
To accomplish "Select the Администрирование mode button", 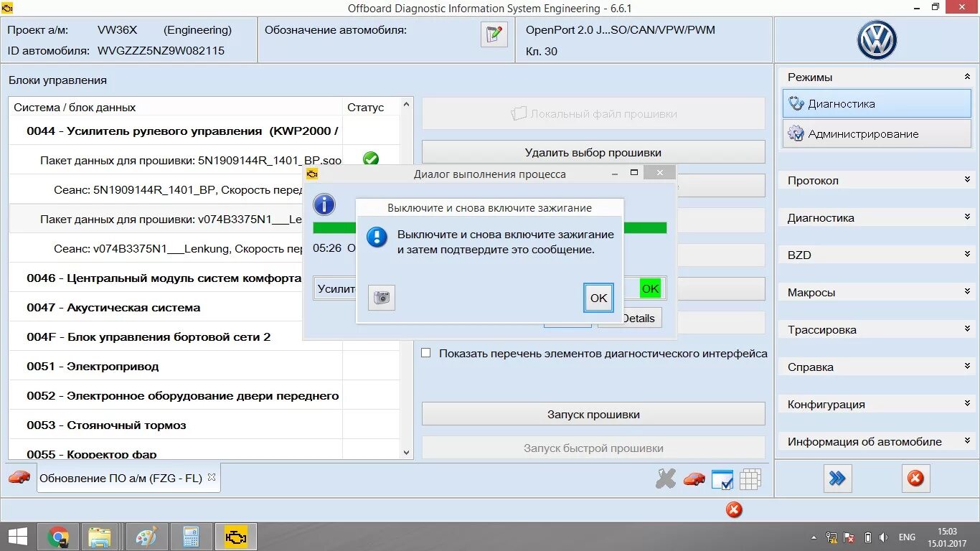I will pyautogui.click(x=877, y=133).
